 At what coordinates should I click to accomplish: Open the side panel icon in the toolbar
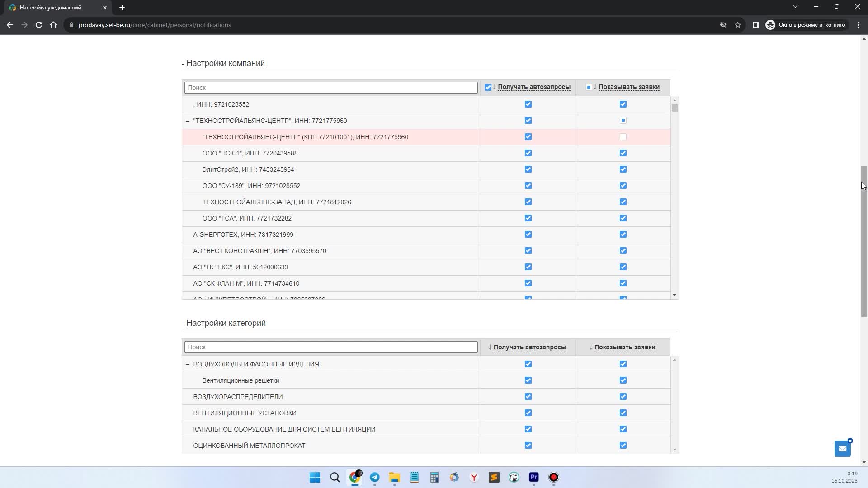755,25
